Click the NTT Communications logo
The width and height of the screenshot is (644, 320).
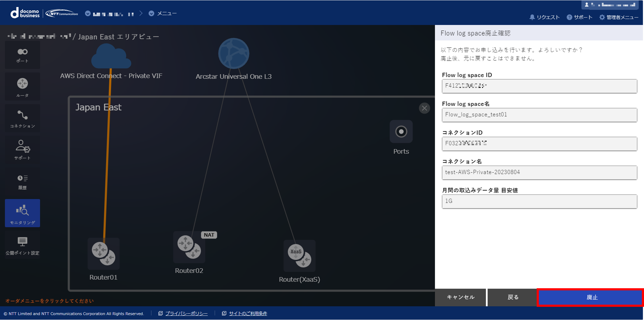pos(62,13)
